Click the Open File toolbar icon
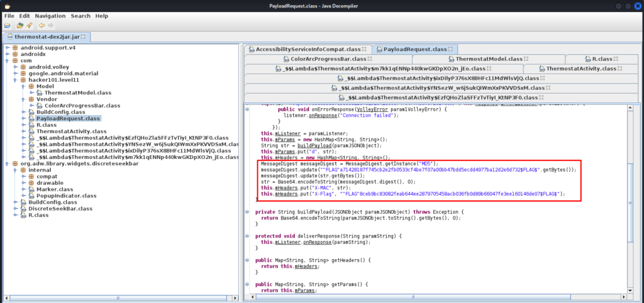Image resolution: width=644 pixels, height=303 pixels. [7, 25]
